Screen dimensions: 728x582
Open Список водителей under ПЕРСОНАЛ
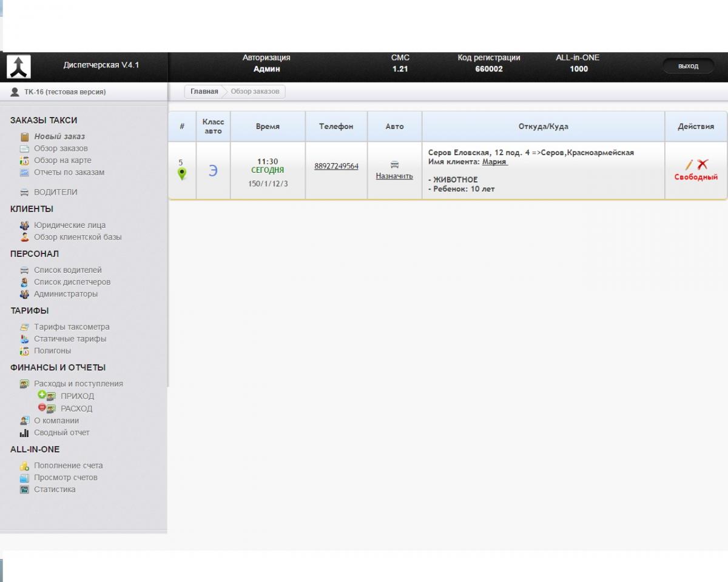[x=68, y=270]
